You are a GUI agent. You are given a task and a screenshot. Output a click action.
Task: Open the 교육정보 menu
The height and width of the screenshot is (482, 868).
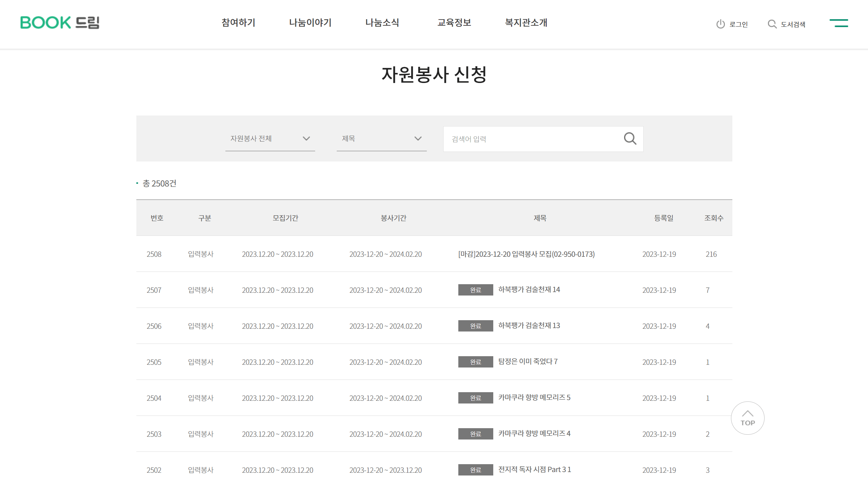pos(454,23)
